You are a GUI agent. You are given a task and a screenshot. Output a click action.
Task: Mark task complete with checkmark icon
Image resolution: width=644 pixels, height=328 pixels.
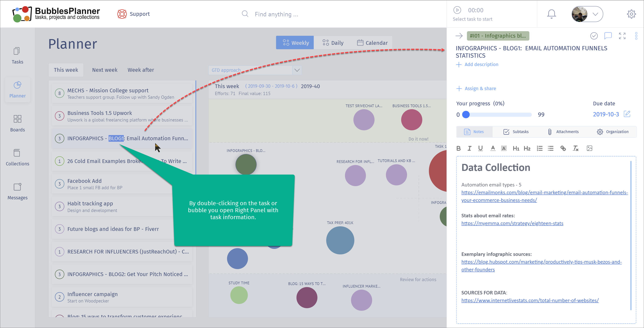594,36
